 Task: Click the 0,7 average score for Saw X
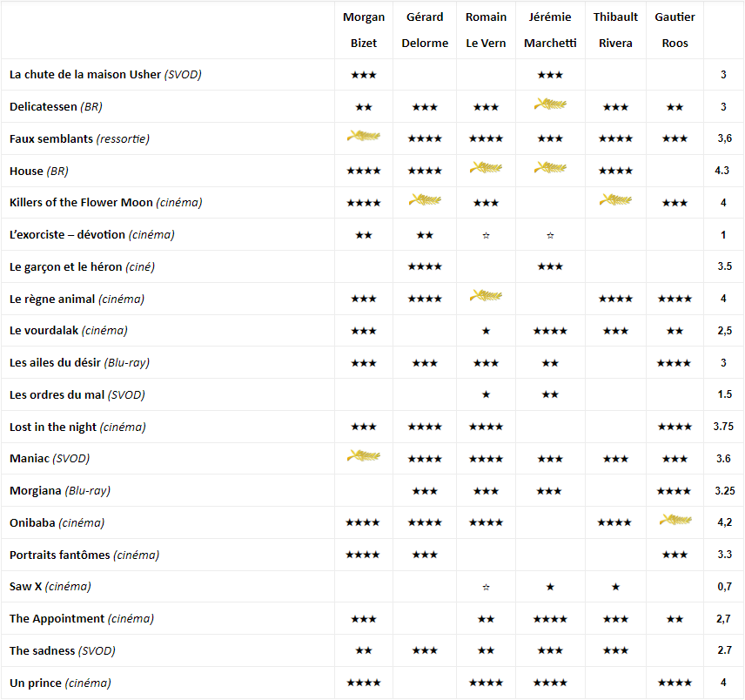[723, 587]
